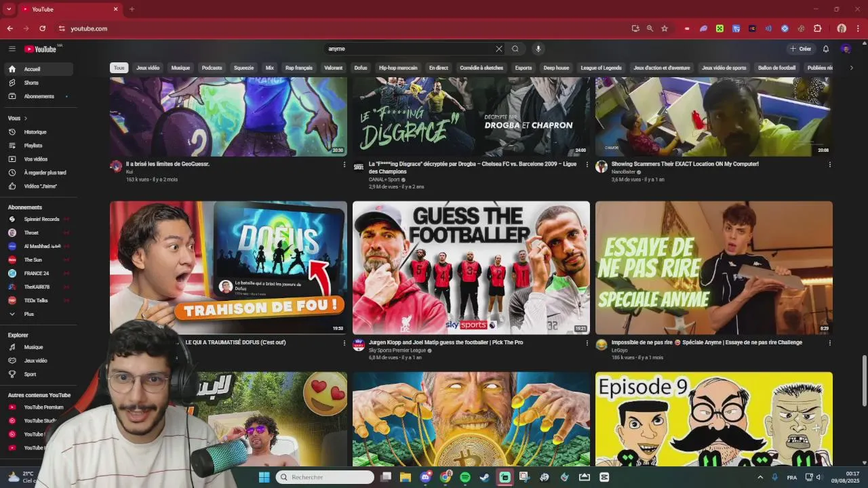Open the Essaye de ne pas rire options menu
Viewport: 868px width, 488px height.
[x=829, y=343]
